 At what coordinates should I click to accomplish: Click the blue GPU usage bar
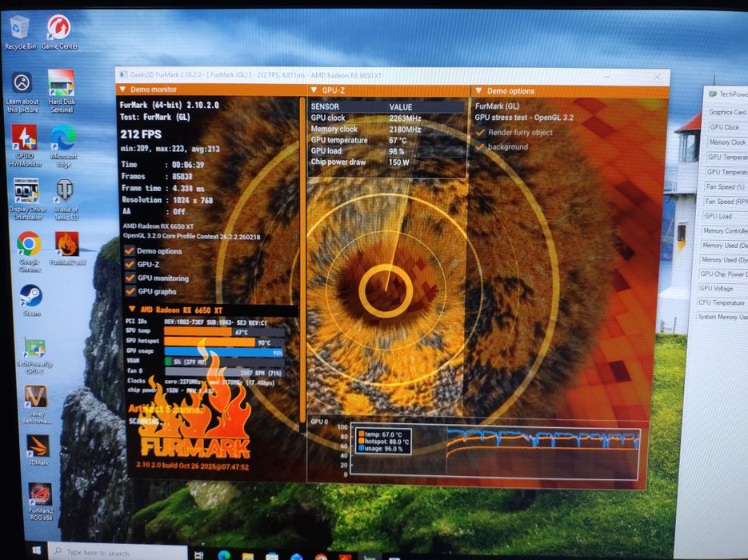[x=224, y=352]
